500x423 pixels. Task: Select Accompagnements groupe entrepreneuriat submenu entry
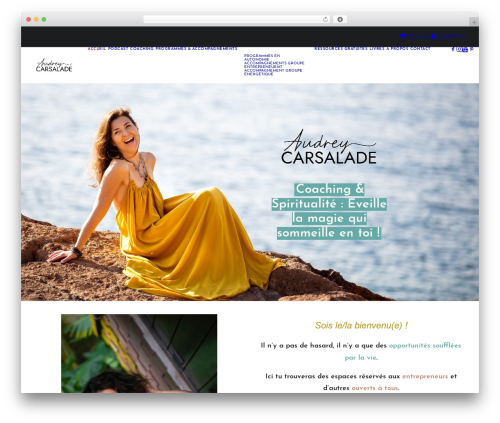pyautogui.click(x=274, y=65)
